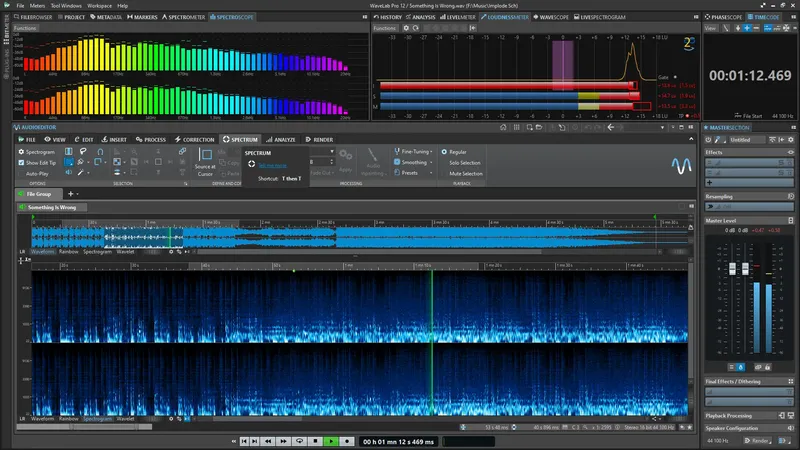Click the Source at Cursor icon
The width and height of the screenshot is (800, 450).
[x=205, y=157]
